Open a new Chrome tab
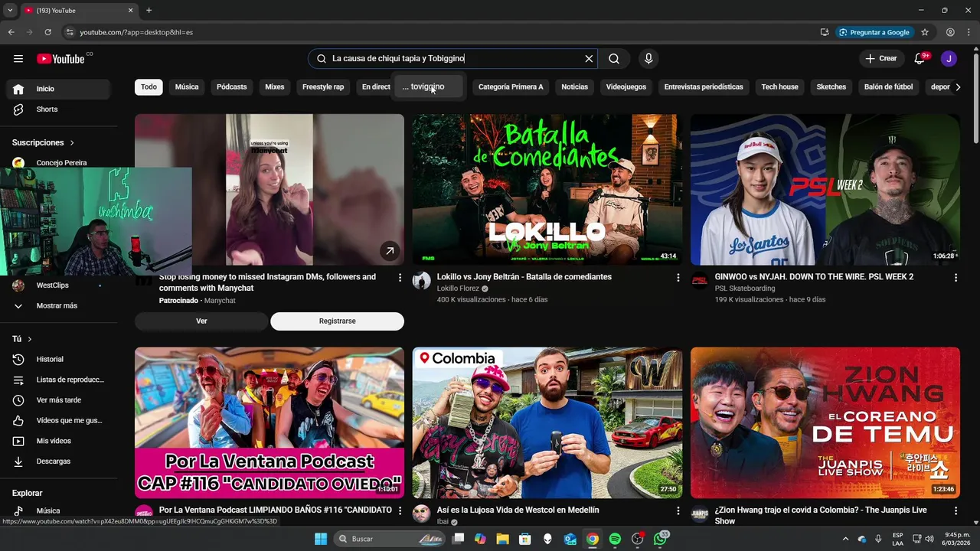This screenshot has width=980, height=551. coord(149,10)
